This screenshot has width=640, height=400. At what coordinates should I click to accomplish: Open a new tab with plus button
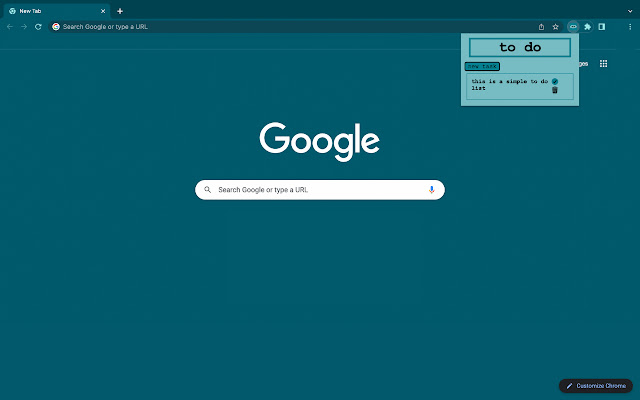point(120,11)
